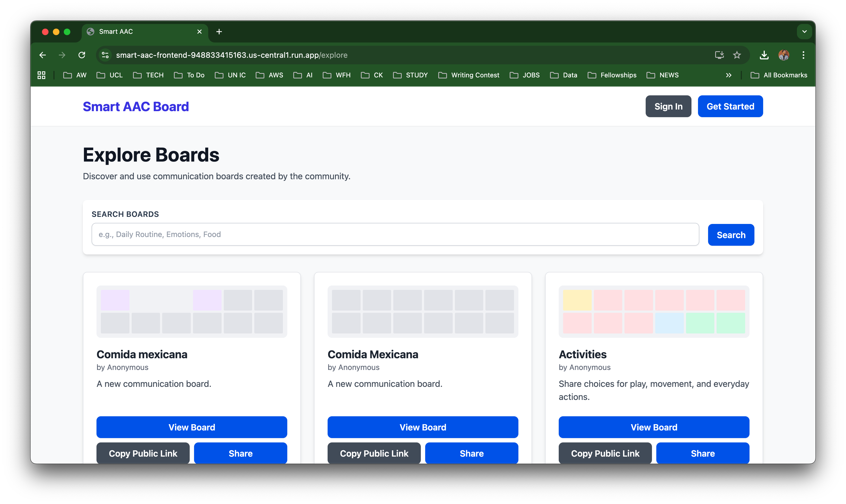The image size is (846, 504).
Task: Copy Public Link for Activities board
Action: coord(605,453)
